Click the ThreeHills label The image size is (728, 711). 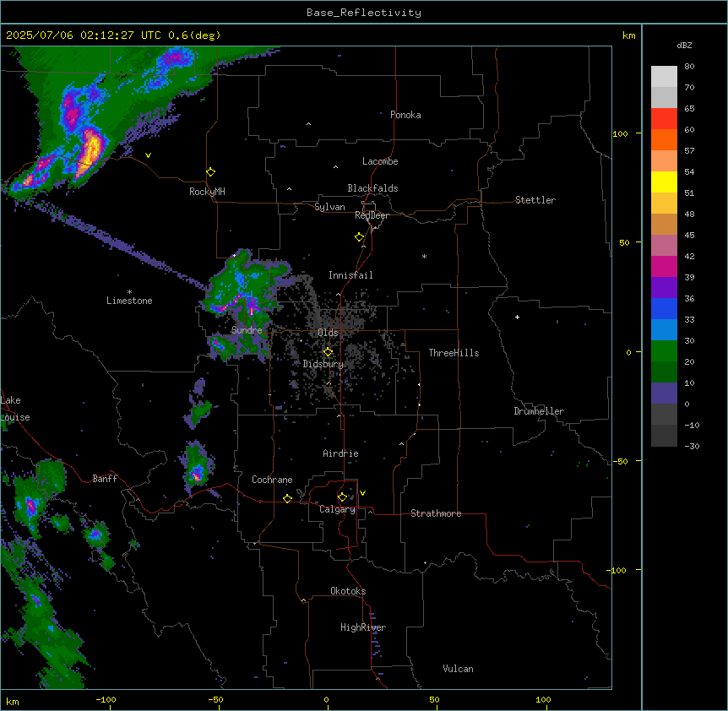tap(454, 353)
